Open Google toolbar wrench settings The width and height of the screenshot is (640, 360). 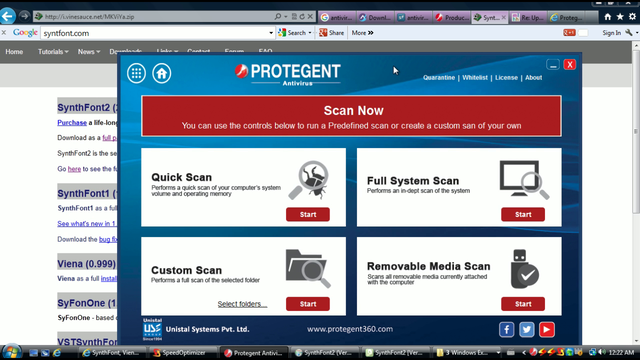click(629, 33)
